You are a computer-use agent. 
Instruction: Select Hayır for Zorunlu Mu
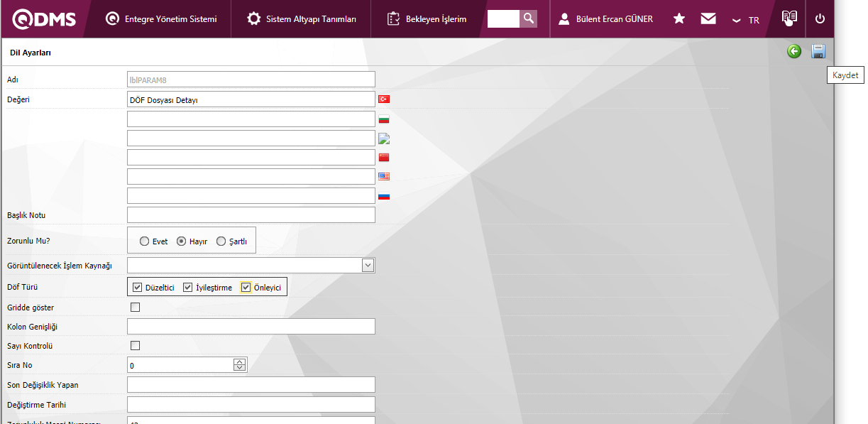pos(182,241)
